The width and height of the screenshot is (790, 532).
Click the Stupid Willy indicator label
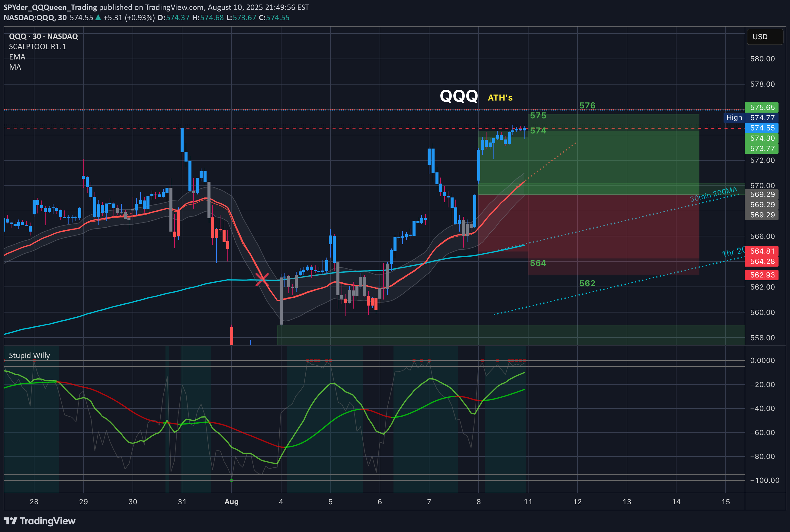[29, 355]
